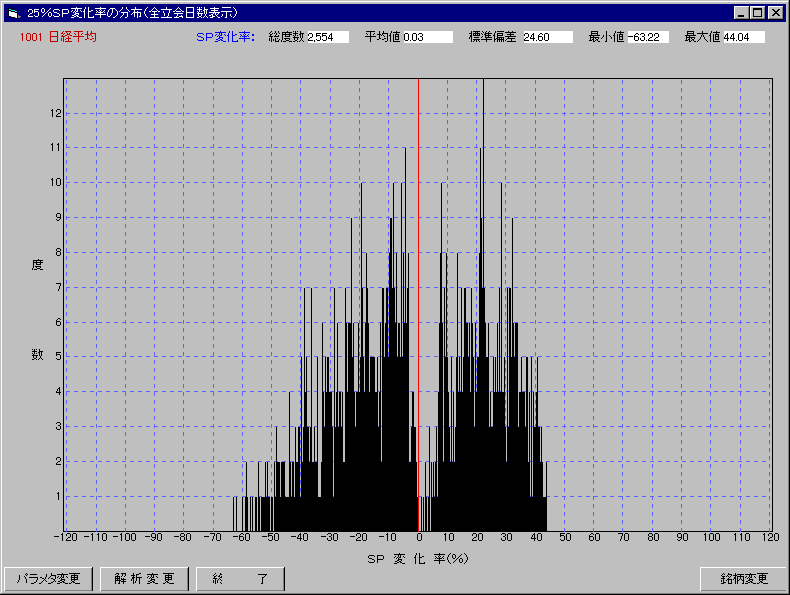Maximize the histogram window
Image resolution: width=790 pixels, height=595 pixels.
757,13
